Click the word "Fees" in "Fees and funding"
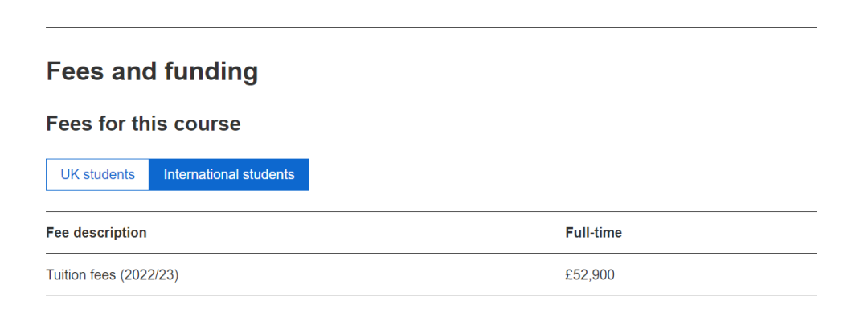 pyautogui.click(x=75, y=72)
